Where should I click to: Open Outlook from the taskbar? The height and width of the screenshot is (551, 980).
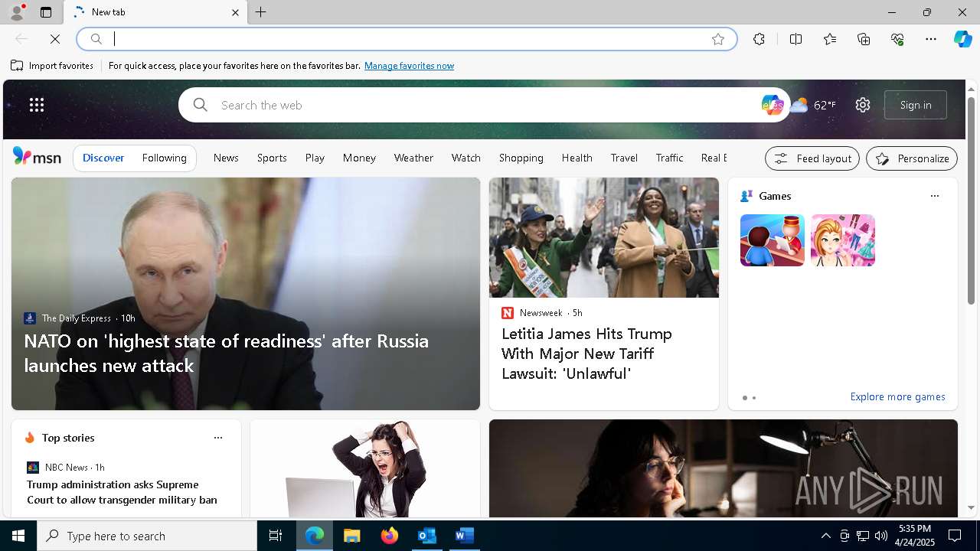click(426, 536)
